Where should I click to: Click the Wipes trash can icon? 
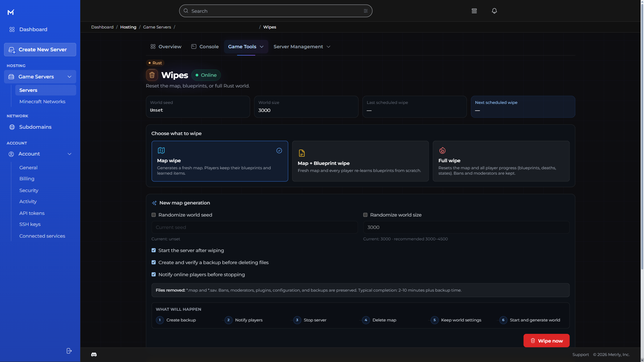pyautogui.click(x=152, y=75)
